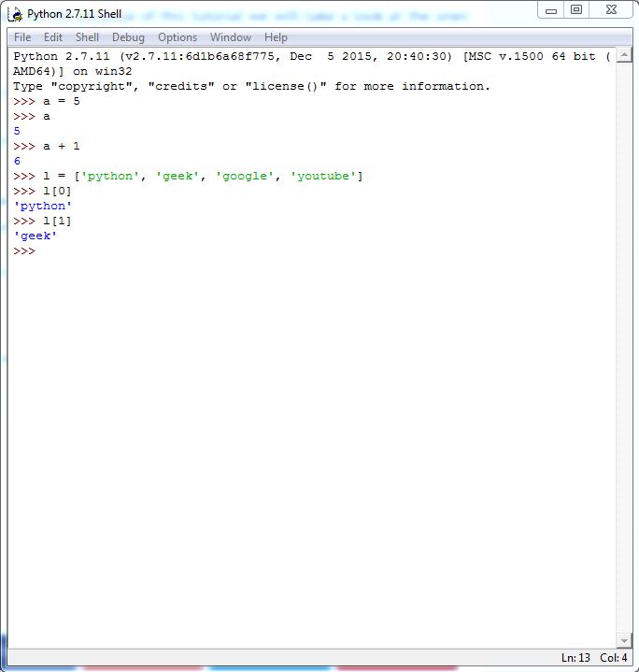Click the Python IDLE icon in title bar
Viewport: 639px width, 672px height.
(15, 15)
